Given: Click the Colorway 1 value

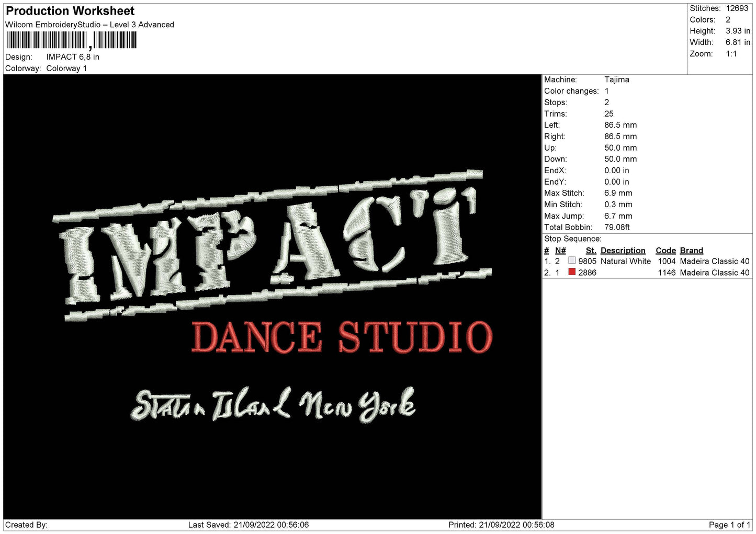Looking at the screenshot, I should [x=66, y=69].
